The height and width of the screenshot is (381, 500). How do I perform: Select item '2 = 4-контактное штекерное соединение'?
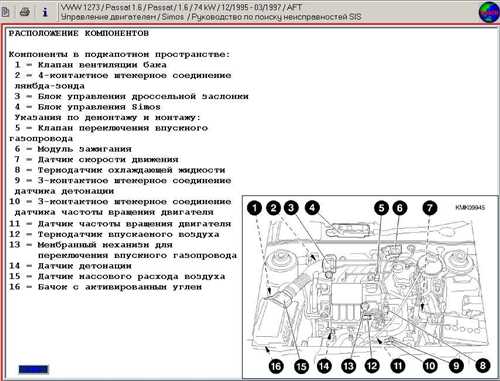point(123,75)
